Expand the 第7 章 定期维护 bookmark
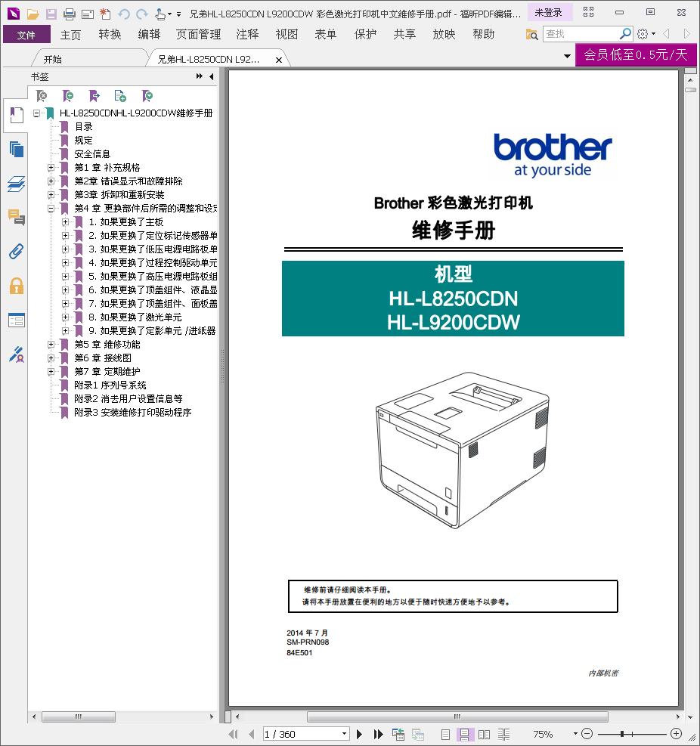The height and width of the screenshot is (746, 700). 51,372
